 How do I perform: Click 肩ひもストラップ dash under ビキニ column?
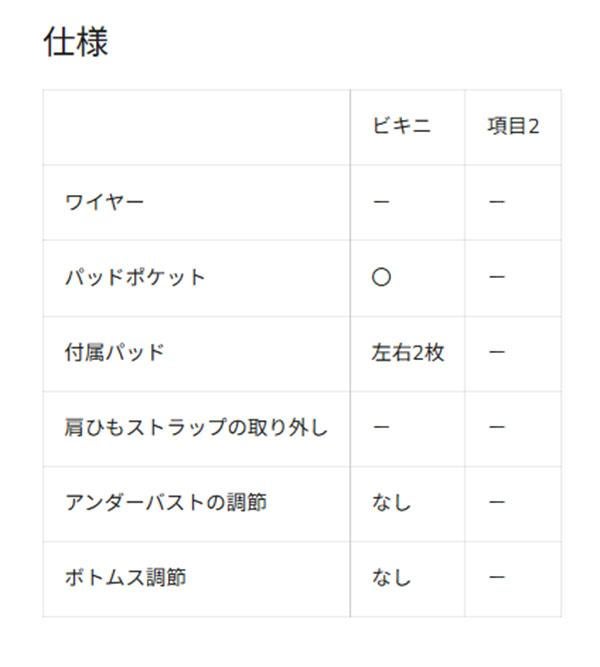(381, 427)
